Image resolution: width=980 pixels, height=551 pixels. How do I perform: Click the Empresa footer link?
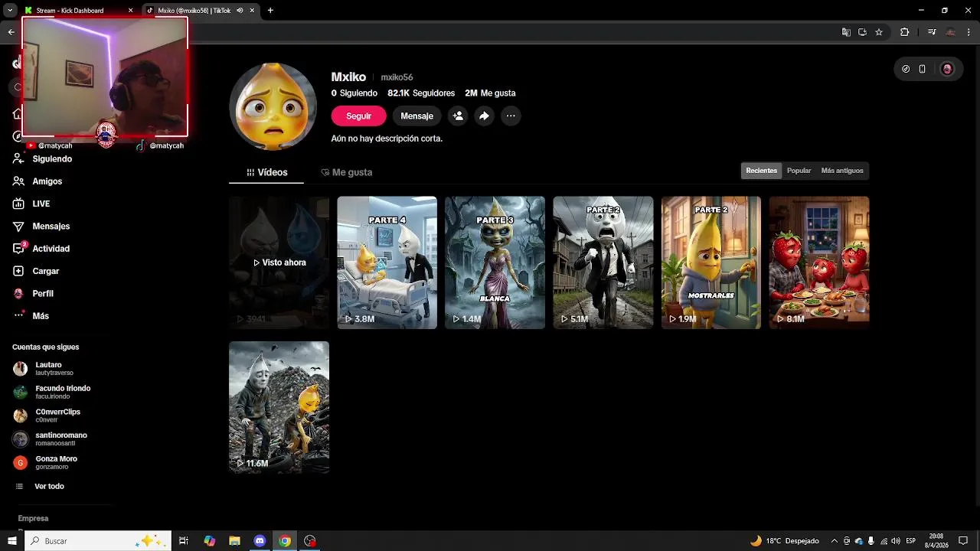33,518
